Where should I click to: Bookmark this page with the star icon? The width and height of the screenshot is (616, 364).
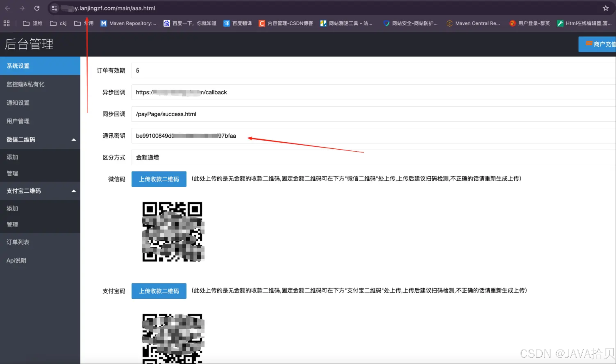[606, 8]
